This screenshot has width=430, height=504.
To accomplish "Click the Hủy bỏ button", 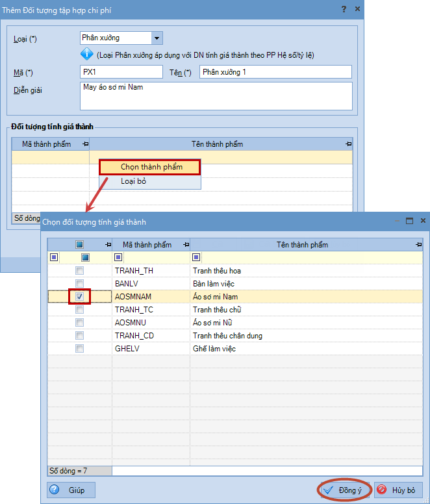I will pos(399,490).
